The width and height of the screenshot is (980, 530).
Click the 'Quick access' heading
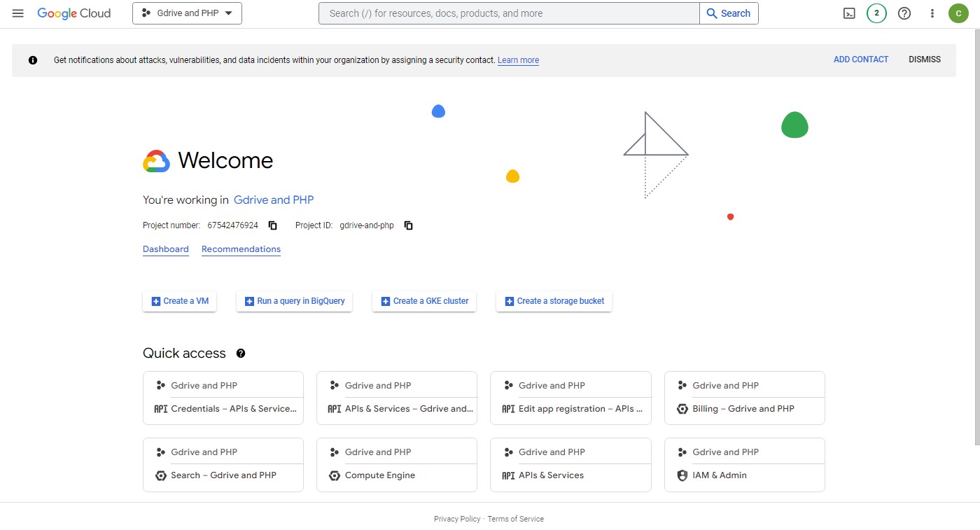coord(184,354)
